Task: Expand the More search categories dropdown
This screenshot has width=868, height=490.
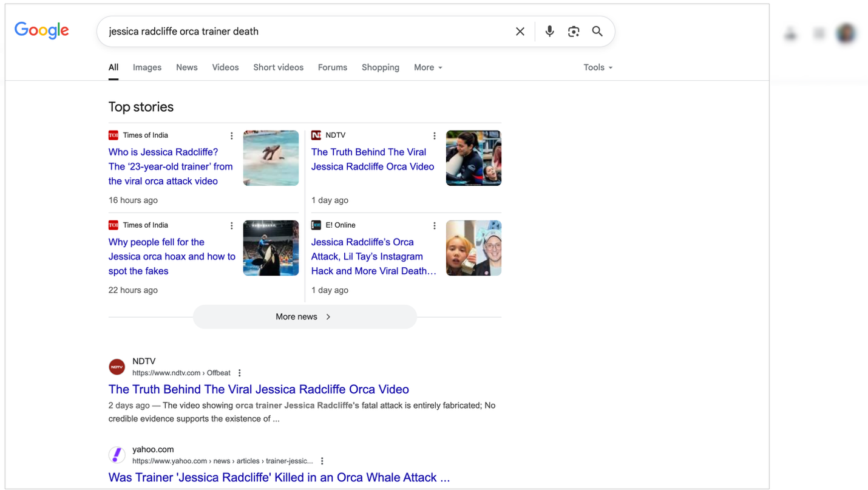Action: click(428, 67)
